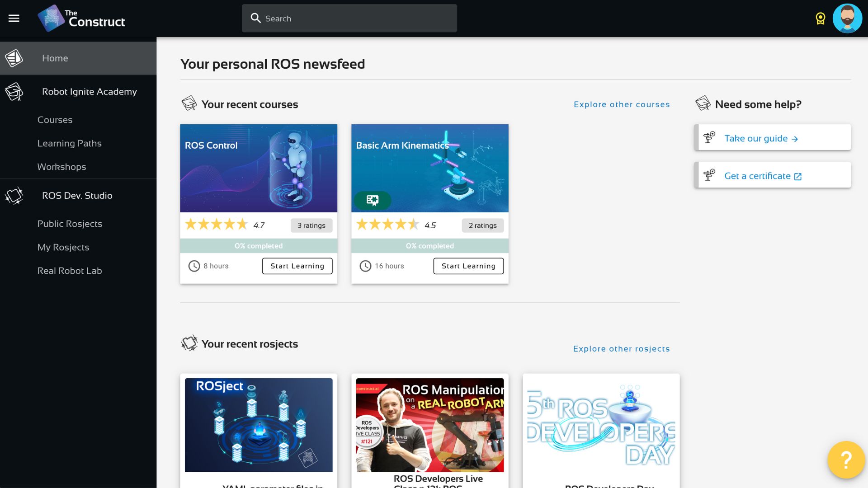Open the ROS Control course thumbnail

coord(259,168)
